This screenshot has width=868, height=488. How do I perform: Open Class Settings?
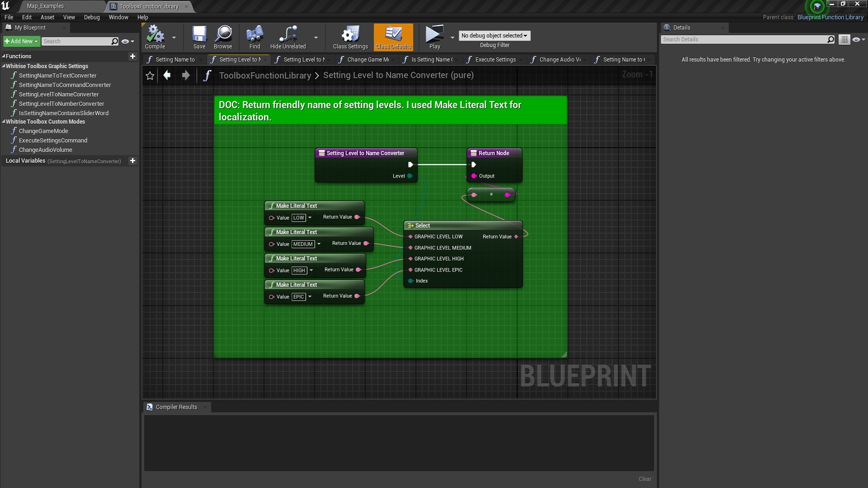[x=349, y=37]
